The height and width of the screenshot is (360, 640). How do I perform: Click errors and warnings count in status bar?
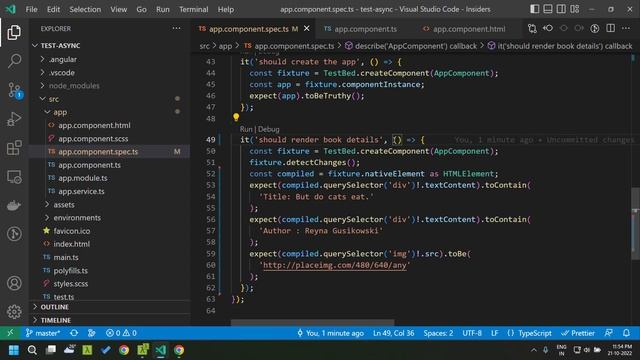click(x=121, y=333)
